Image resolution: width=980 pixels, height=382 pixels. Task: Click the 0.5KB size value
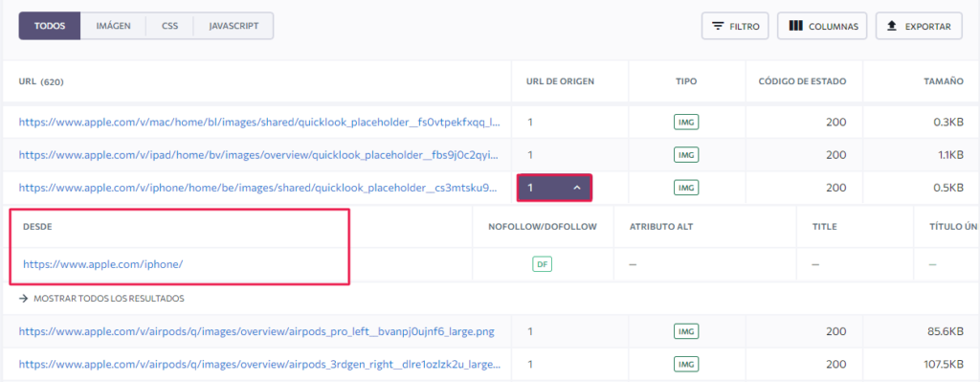point(948,188)
